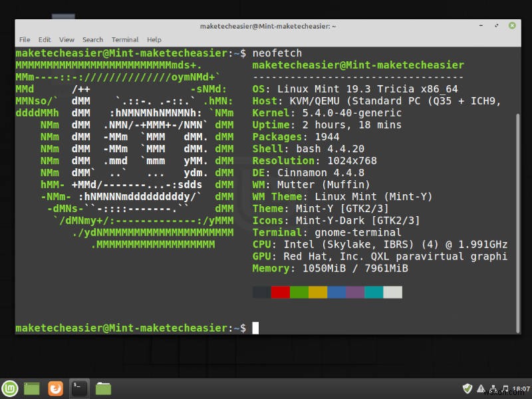532x399 pixels.
Task: Open the File menu in the terminal
Action: click(x=24, y=39)
